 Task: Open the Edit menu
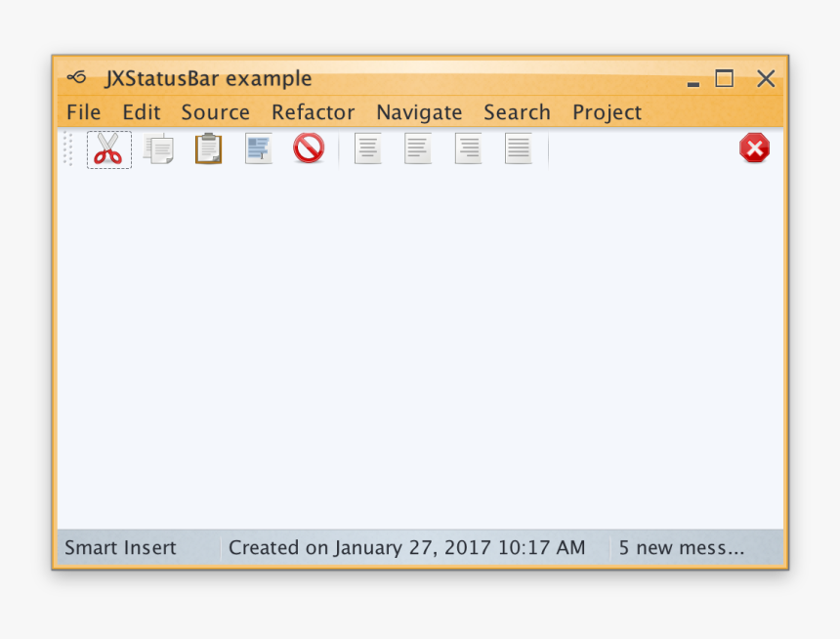142,112
